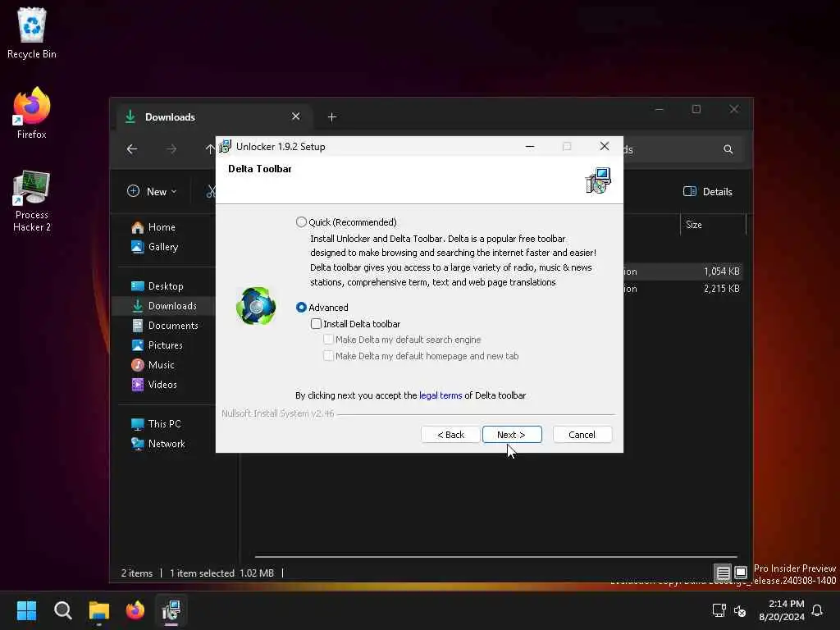Minimize the Unlocker Setup window
This screenshot has height=630, width=840.
coord(530,146)
